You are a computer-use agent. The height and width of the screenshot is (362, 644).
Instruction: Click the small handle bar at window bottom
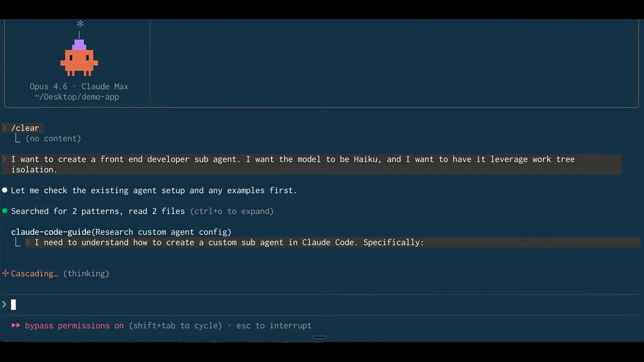click(x=320, y=337)
